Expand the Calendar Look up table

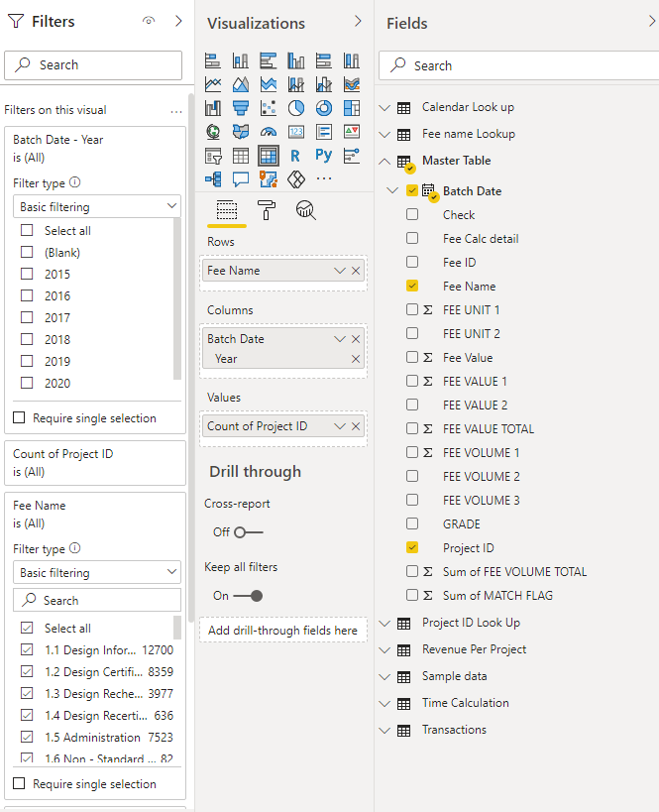tap(384, 108)
